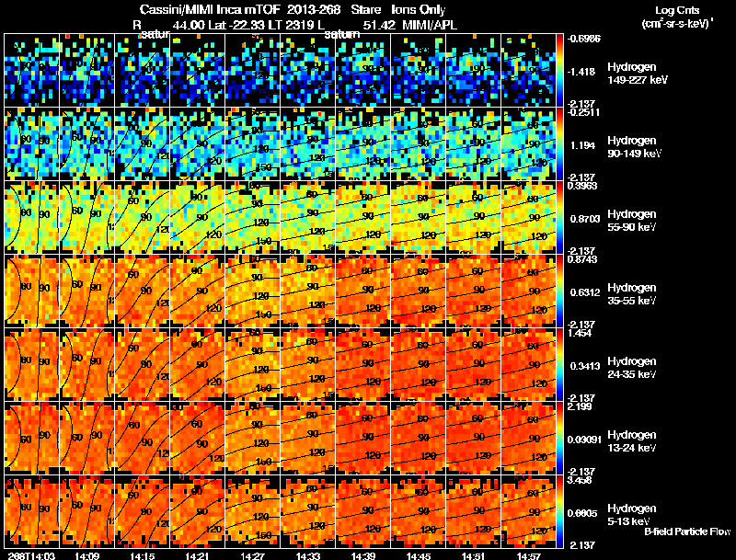Select the 24-35 keV image panel at 14:39
Screen dimensions: 736x560
(363, 364)
